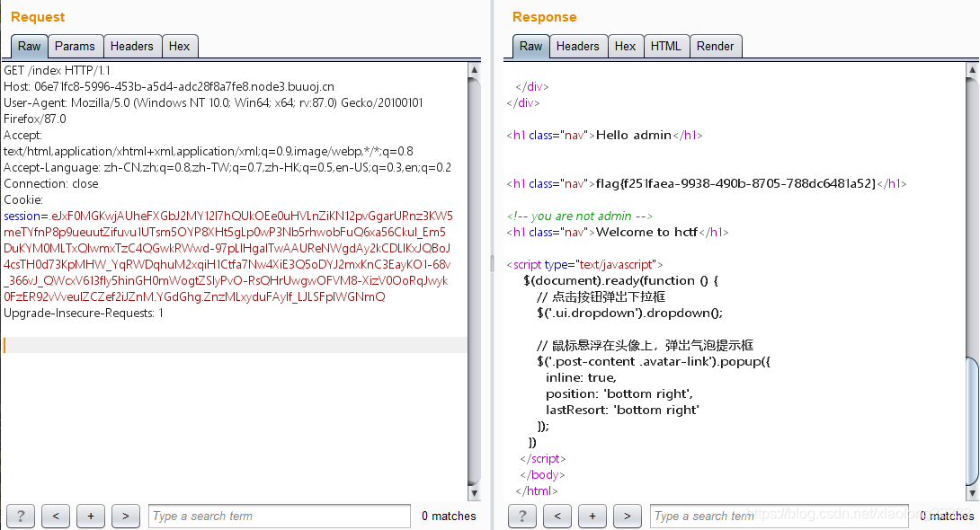The width and height of the screenshot is (980, 530).
Task: Click the Response search plus options button
Action: tap(592, 517)
